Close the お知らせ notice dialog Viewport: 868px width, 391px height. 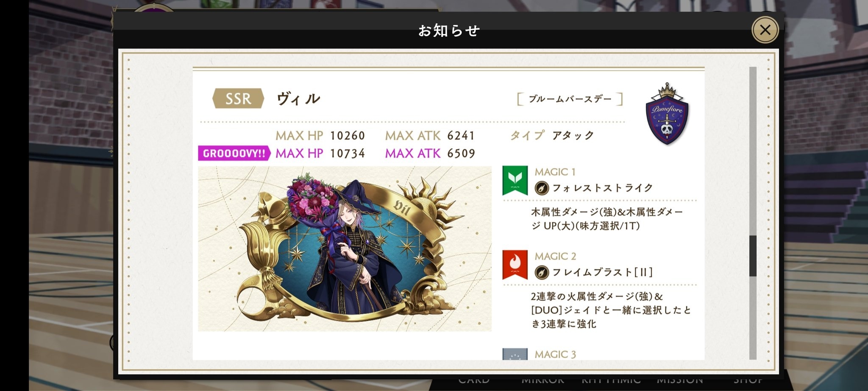[x=765, y=30]
